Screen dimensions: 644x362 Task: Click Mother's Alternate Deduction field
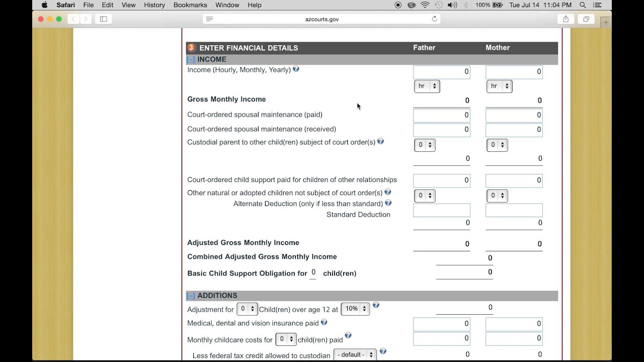click(514, 210)
